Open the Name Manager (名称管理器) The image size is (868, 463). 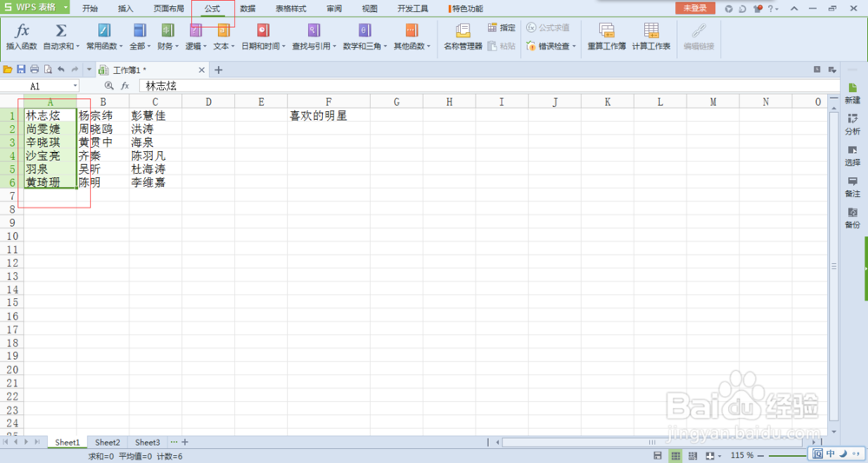463,36
